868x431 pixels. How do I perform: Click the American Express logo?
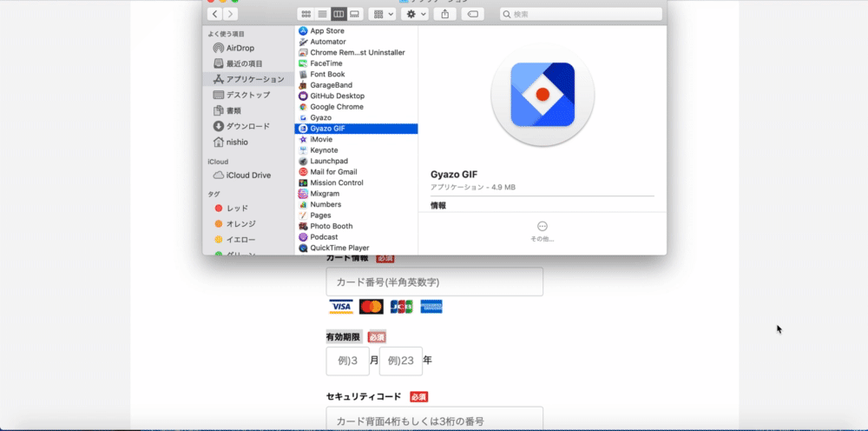431,307
